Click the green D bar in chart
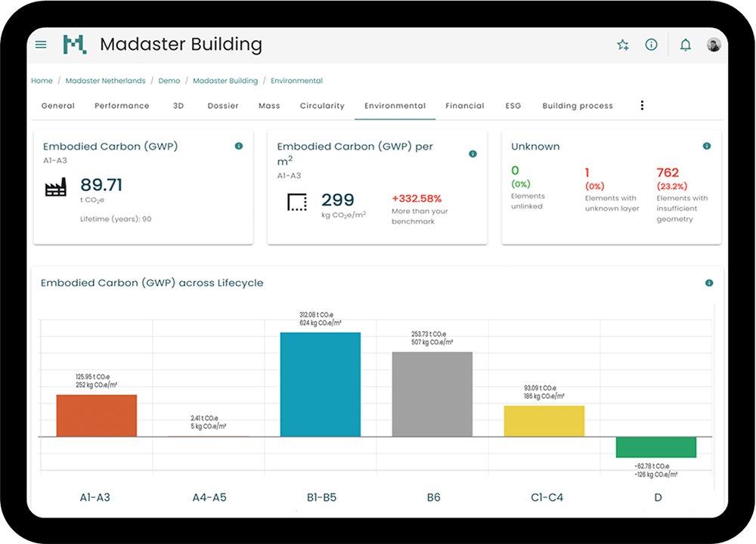 656,447
